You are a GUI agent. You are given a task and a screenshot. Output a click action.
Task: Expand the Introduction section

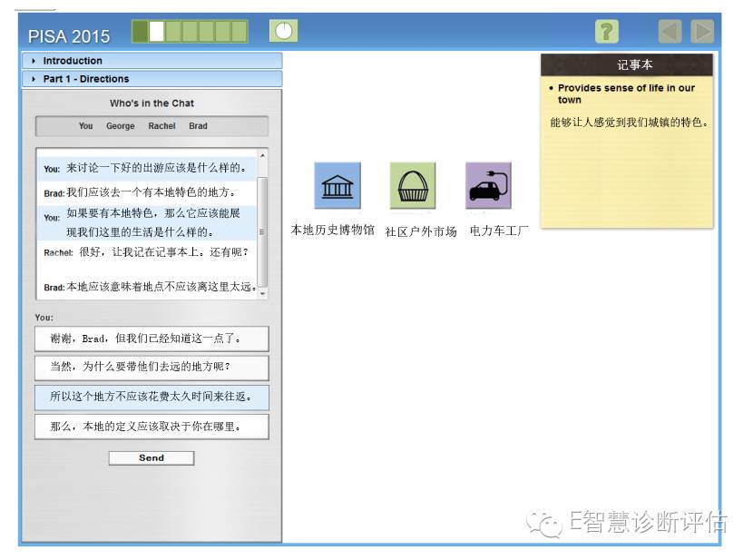click(152, 61)
